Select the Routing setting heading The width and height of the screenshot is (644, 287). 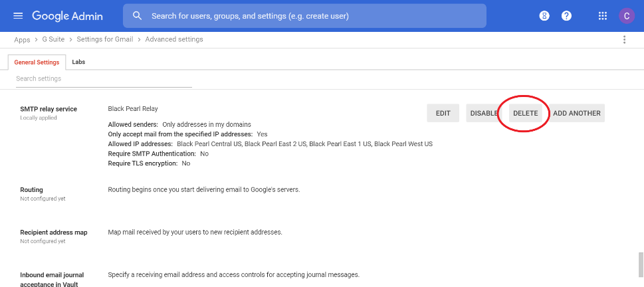[x=32, y=190]
